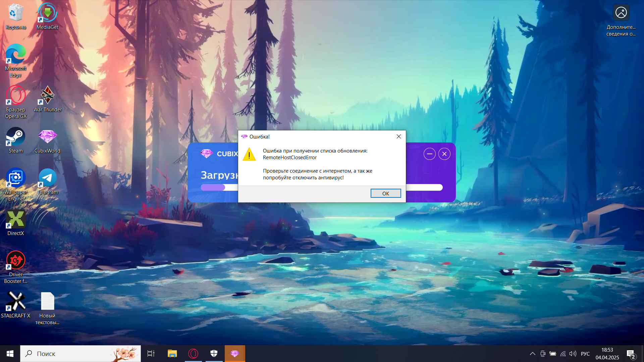Click the РУС language switcher
The height and width of the screenshot is (362, 644).
(x=585, y=354)
